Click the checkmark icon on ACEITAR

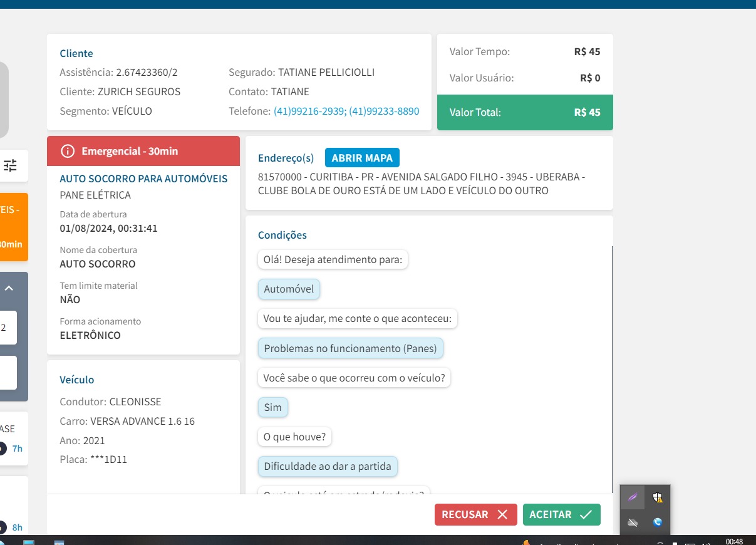coord(586,514)
